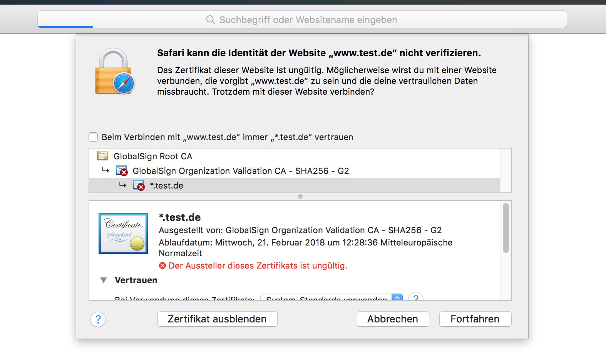Select GlobalSign Root CA certificate row
The width and height of the screenshot is (606, 364).
pyautogui.click(x=295, y=156)
